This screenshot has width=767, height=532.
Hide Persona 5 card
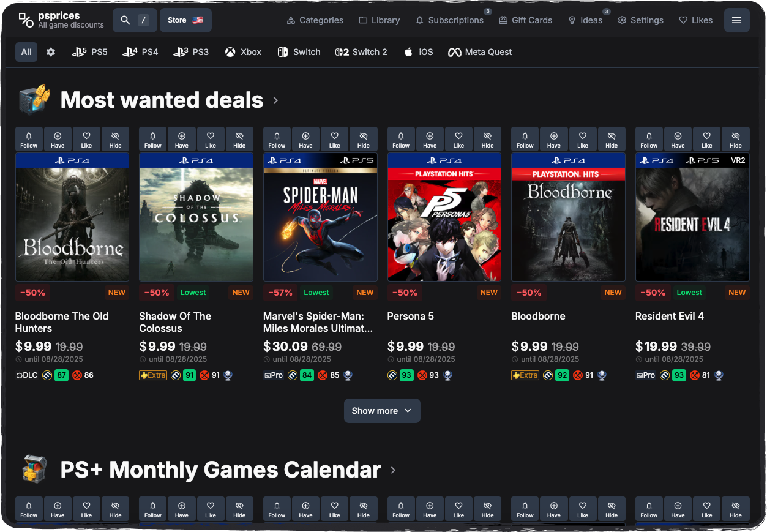(487, 139)
